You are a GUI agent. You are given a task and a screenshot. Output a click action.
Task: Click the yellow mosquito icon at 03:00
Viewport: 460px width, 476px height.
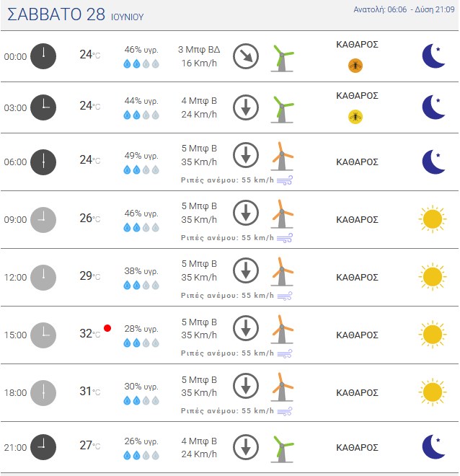tap(355, 117)
